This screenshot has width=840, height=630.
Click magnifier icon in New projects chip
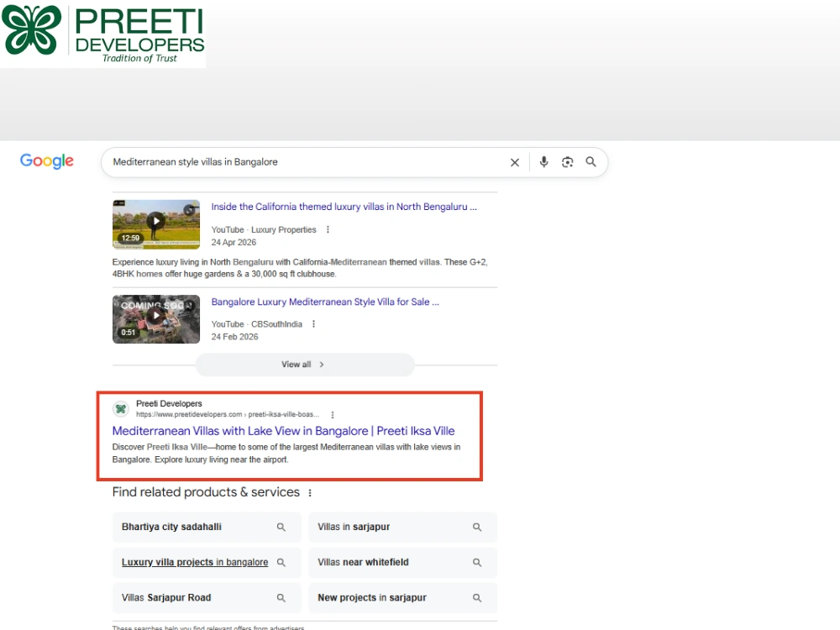tap(477, 598)
